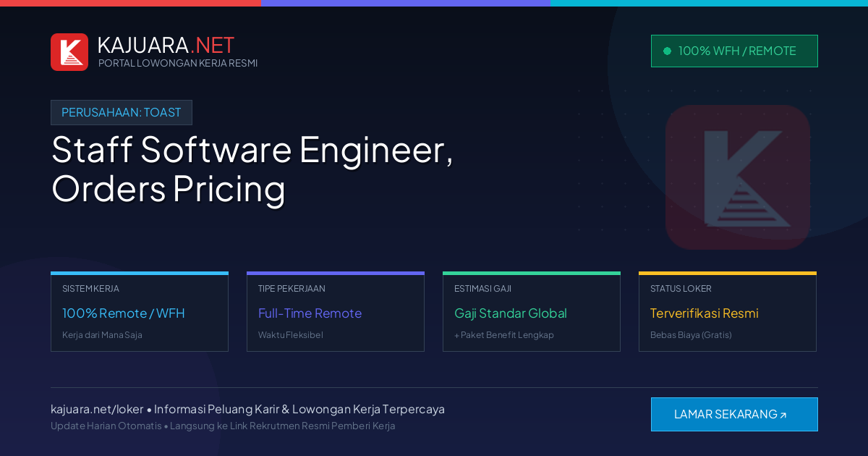868x456 pixels.
Task: Open the Sistem Kerja 100% Remote card
Action: tap(140, 312)
